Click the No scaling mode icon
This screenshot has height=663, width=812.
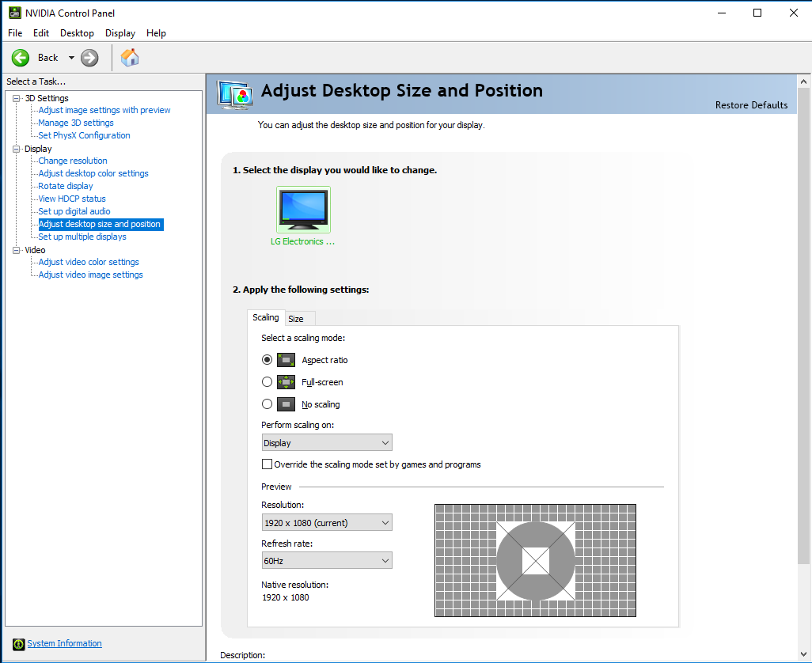(x=286, y=404)
